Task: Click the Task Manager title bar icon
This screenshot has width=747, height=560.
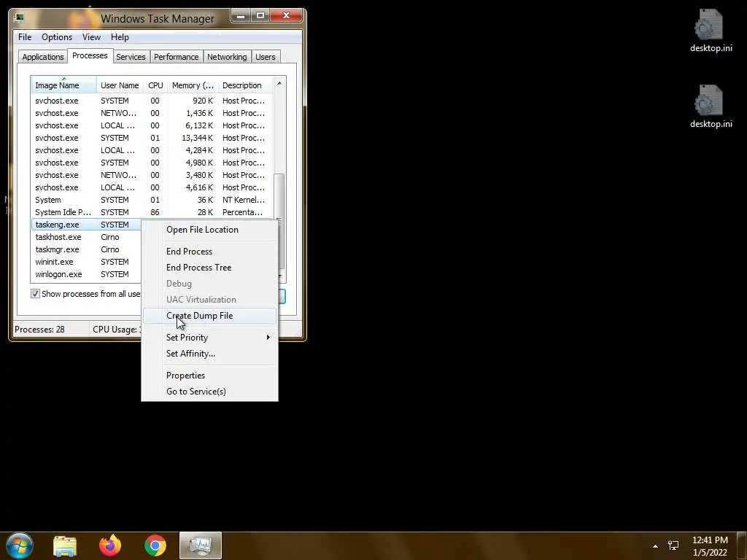Action: pos(19,18)
